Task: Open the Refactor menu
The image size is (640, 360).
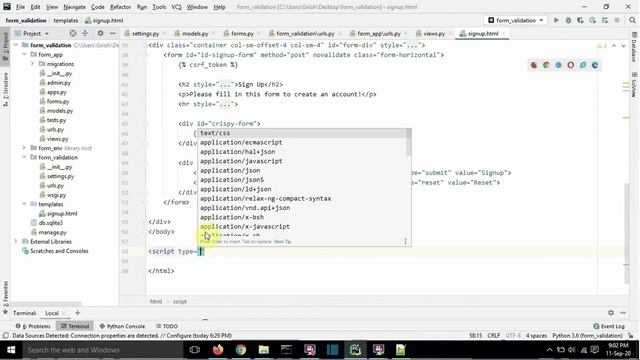Action: pos(120,7)
